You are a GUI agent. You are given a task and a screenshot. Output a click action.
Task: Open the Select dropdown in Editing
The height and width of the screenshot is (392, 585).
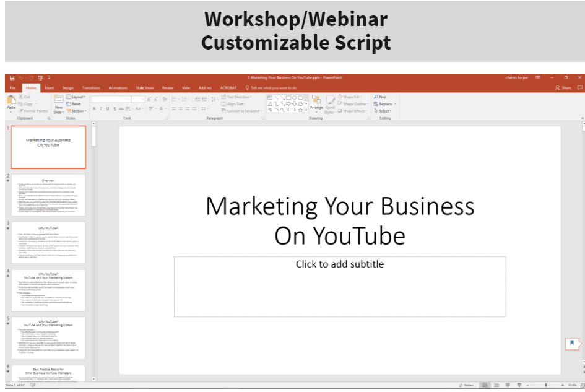click(383, 111)
